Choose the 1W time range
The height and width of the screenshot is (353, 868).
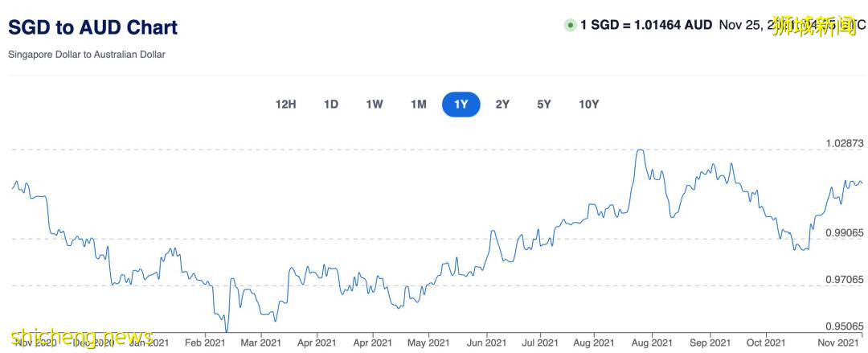375,104
